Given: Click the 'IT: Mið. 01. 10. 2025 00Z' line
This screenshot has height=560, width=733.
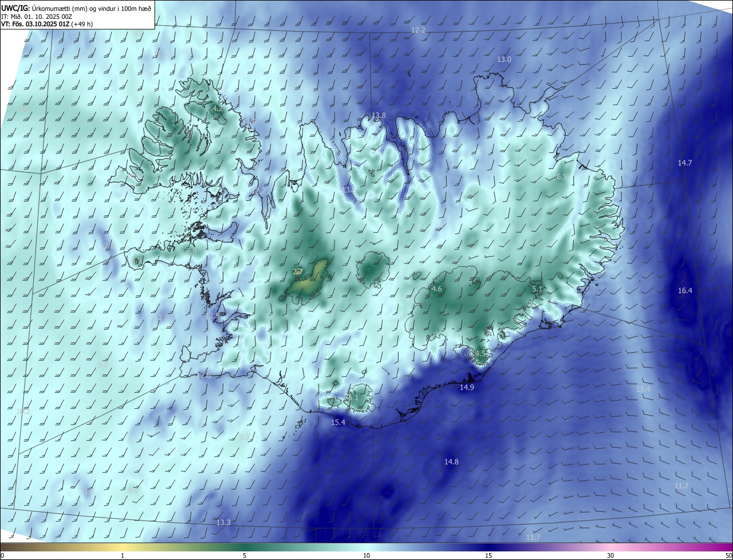Looking at the screenshot, I should tap(36, 17).
